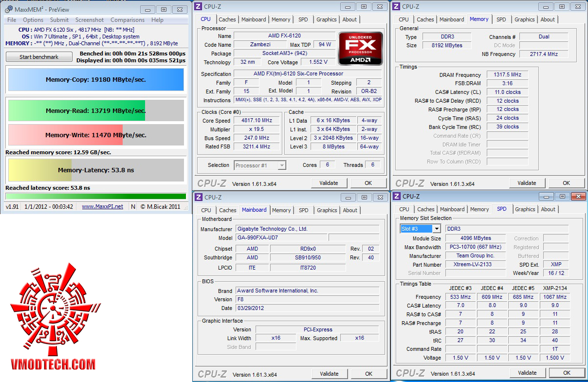Screen dimensions: 588x382
Task: Open the Help menu in MaxxMEM
Action: coord(157,20)
